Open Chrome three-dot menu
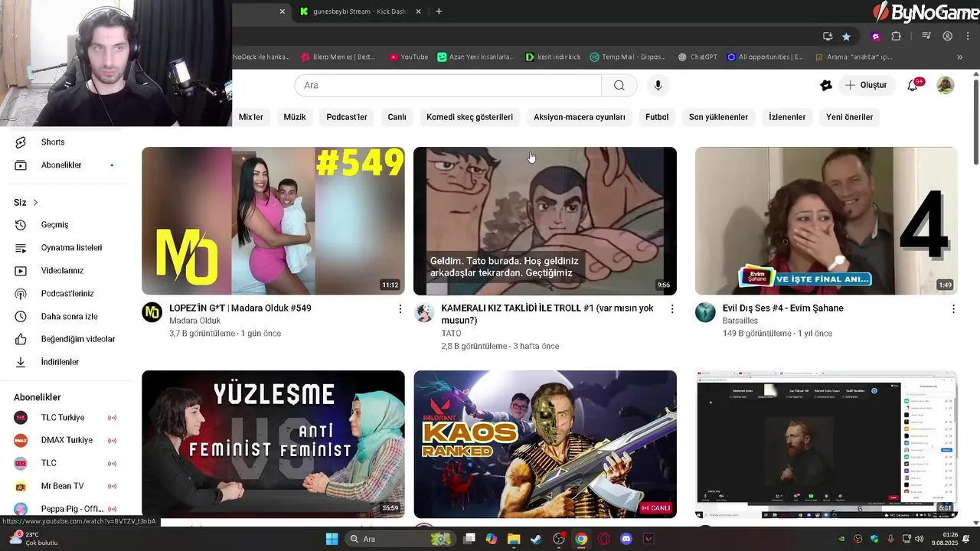980x551 pixels. (968, 36)
